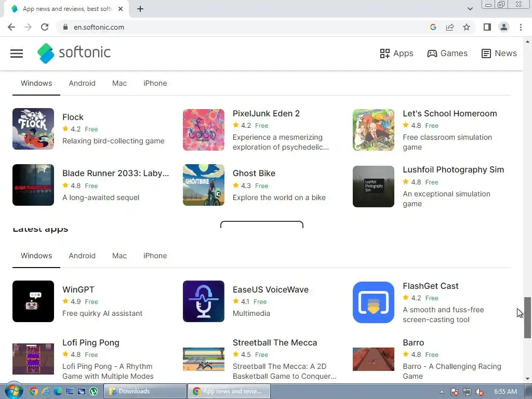Open the EaseUS VoiceWave title link
The height and width of the screenshot is (399, 532).
(270, 289)
